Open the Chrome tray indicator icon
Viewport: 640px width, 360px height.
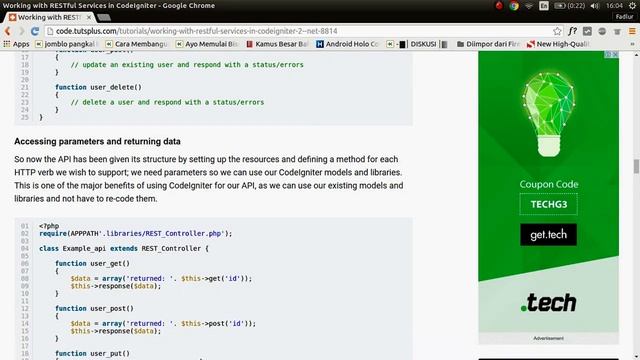[514, 6]
